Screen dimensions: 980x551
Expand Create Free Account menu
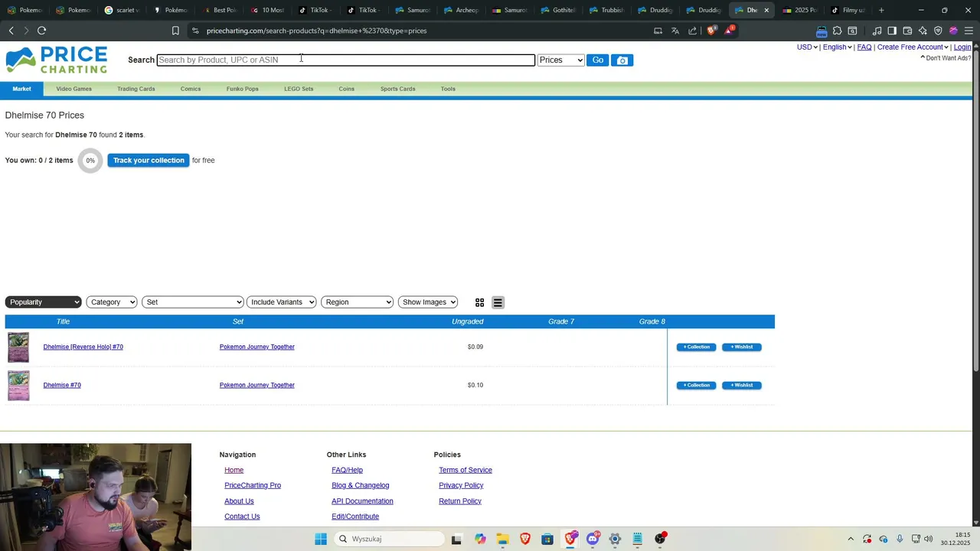(913, 47)
